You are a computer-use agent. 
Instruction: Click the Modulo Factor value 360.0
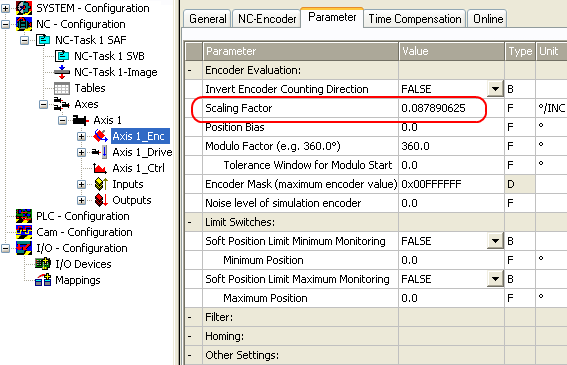[x=452, y=146]
